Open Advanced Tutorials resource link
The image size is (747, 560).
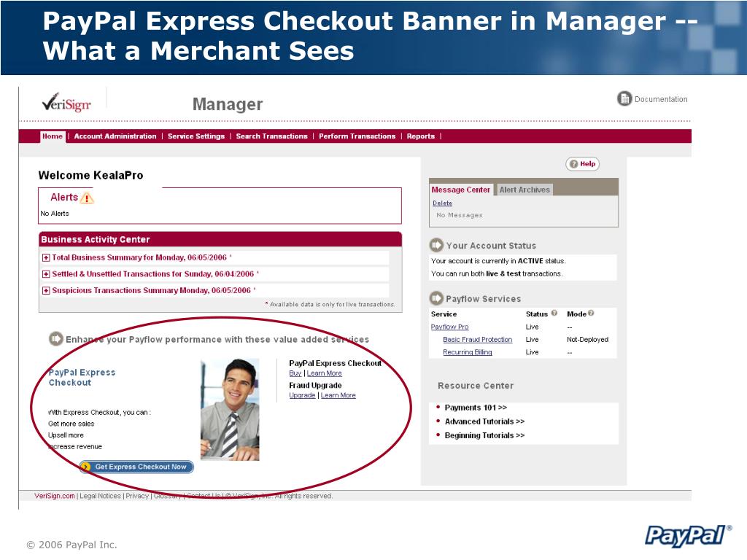tap(484, 421)
